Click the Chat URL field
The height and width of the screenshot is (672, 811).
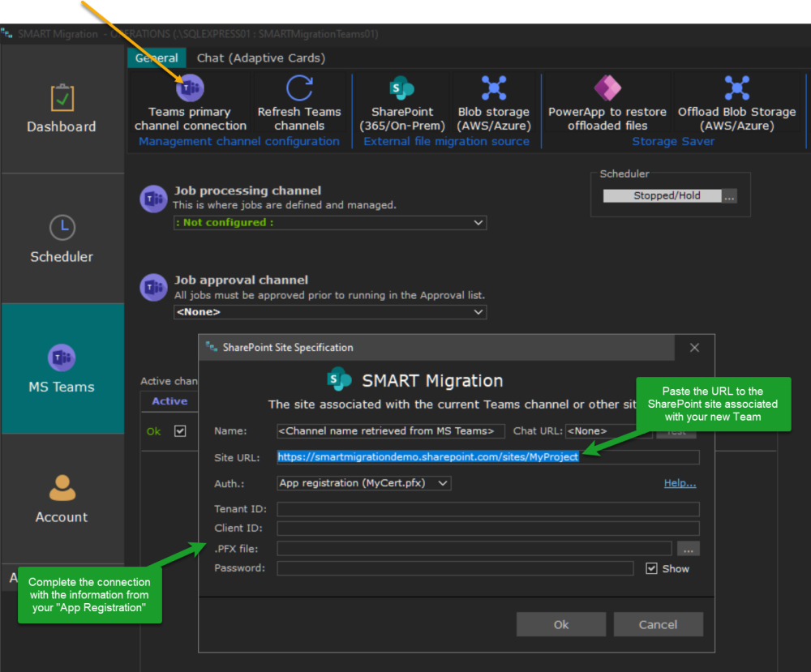click(x=609, y=431)
